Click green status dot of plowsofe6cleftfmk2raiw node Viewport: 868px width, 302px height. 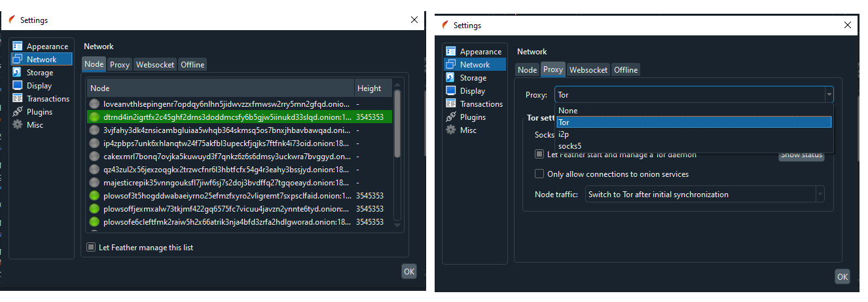pyautogui.click(x=95, y=221)
